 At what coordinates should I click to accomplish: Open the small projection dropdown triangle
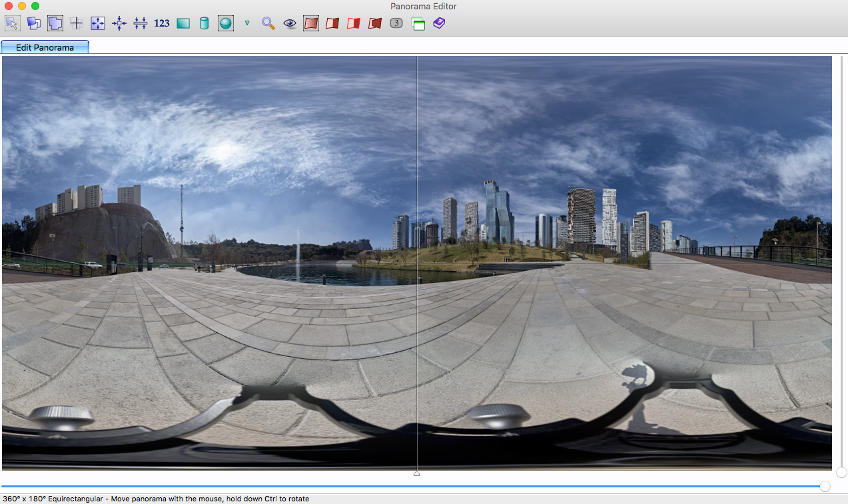[247, 23]
